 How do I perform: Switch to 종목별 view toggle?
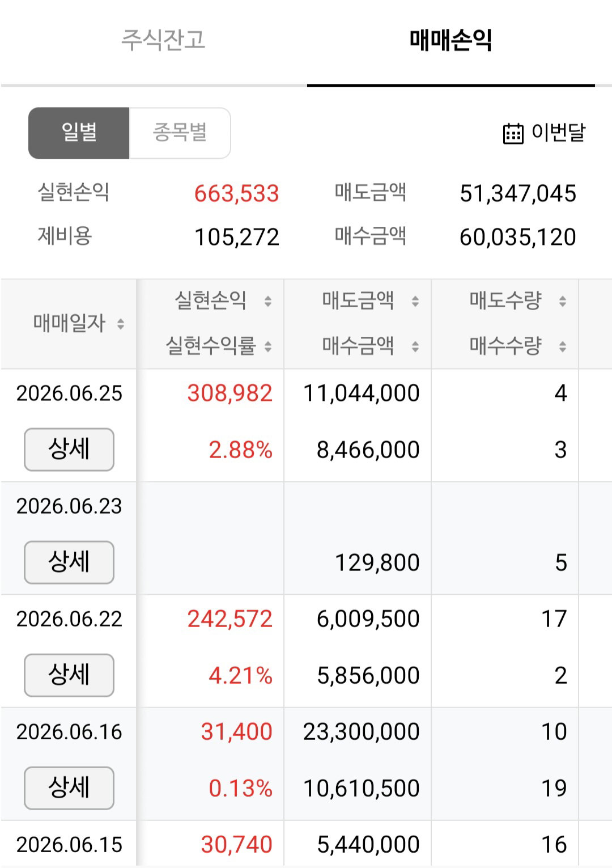point(180,133)
